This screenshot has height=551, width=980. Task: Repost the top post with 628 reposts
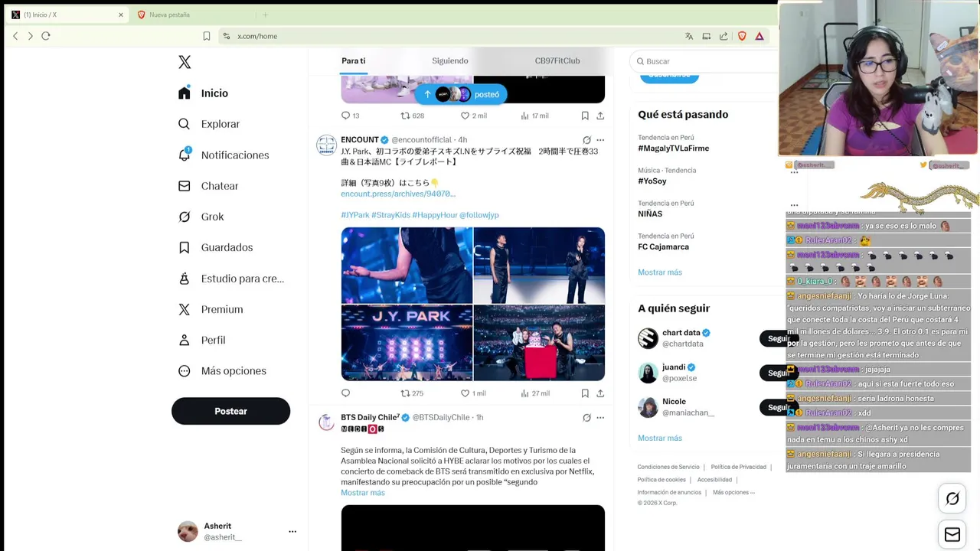[413, 116]
